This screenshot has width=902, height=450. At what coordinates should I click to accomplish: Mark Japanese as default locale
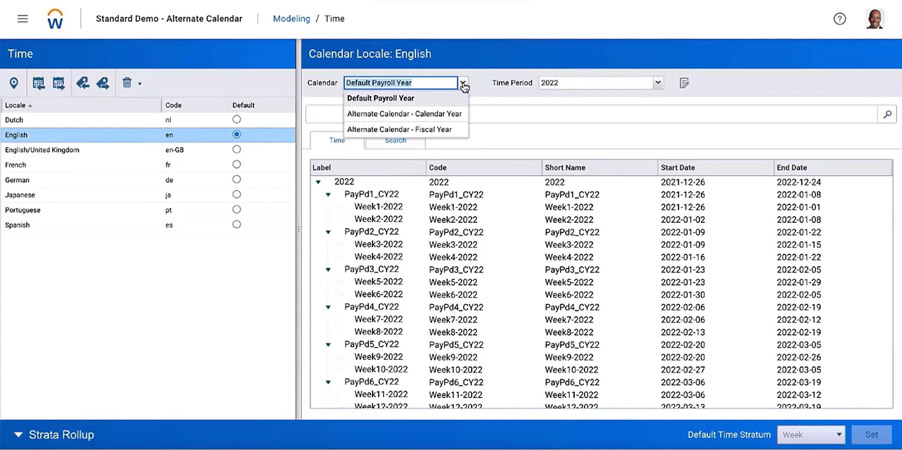[x=237, y=195]
